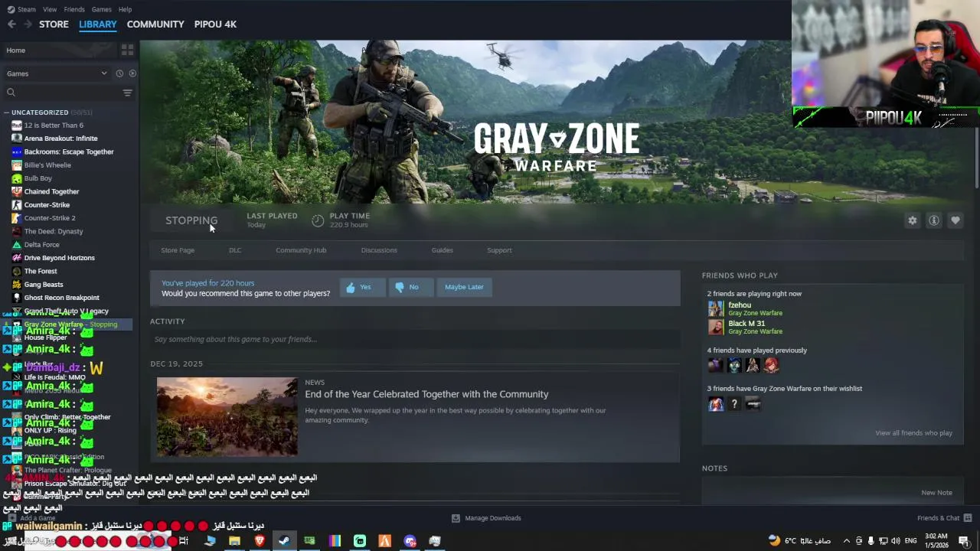Click the thumbs-up Yes recommendation button
980x551 pixels.
(x=362, y=287)
